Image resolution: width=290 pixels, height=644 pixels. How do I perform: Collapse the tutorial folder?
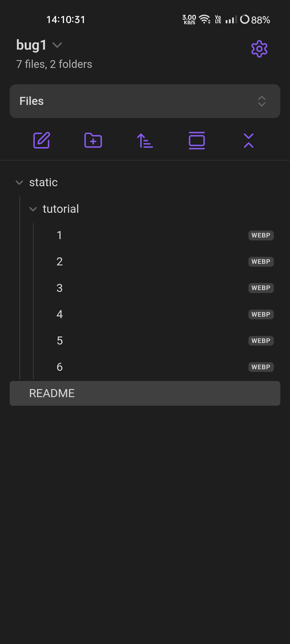click(x=33, y=209)
